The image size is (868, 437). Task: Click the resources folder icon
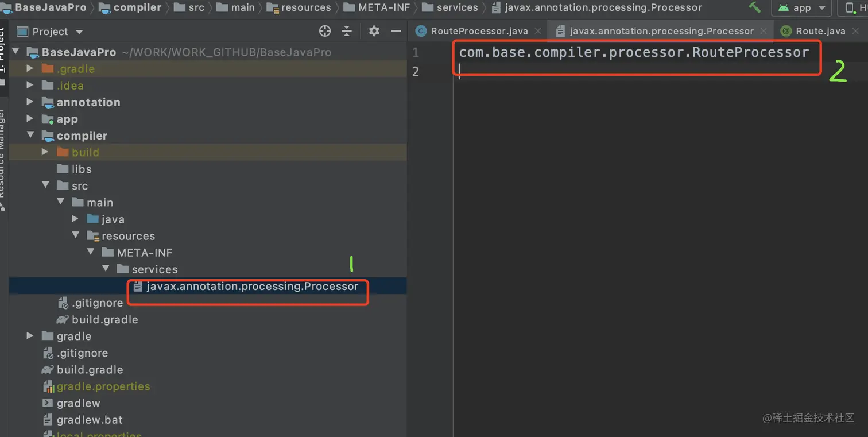tap(92, 236)
